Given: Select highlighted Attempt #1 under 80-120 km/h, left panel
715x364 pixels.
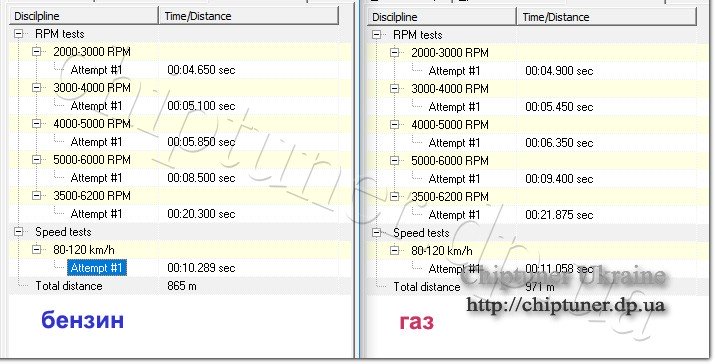Looking at the screenshot, I should click(97, 268).
